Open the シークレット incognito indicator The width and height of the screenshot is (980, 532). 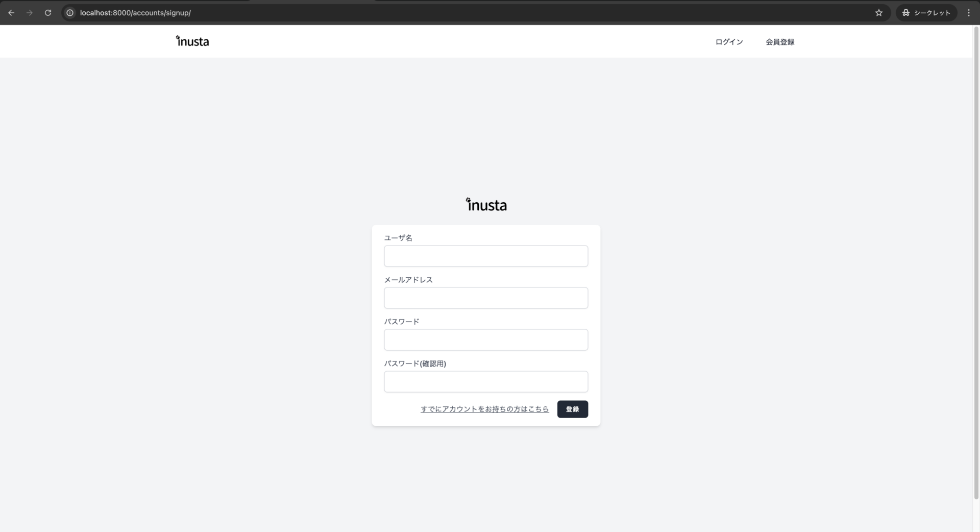click(926, 13)
